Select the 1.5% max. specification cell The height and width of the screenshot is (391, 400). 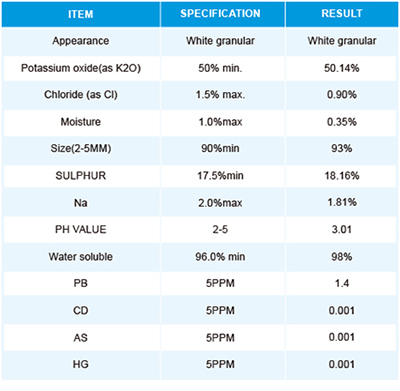220,95
